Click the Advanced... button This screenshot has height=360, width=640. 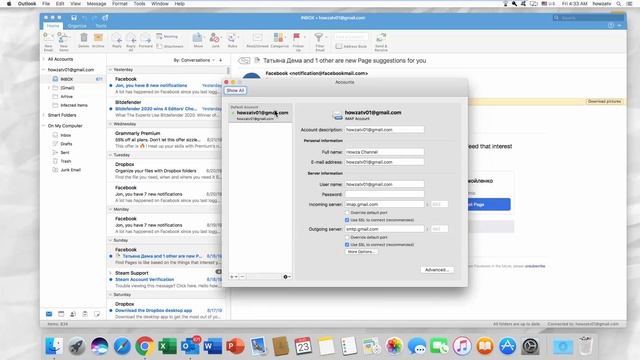pos(437,270)
